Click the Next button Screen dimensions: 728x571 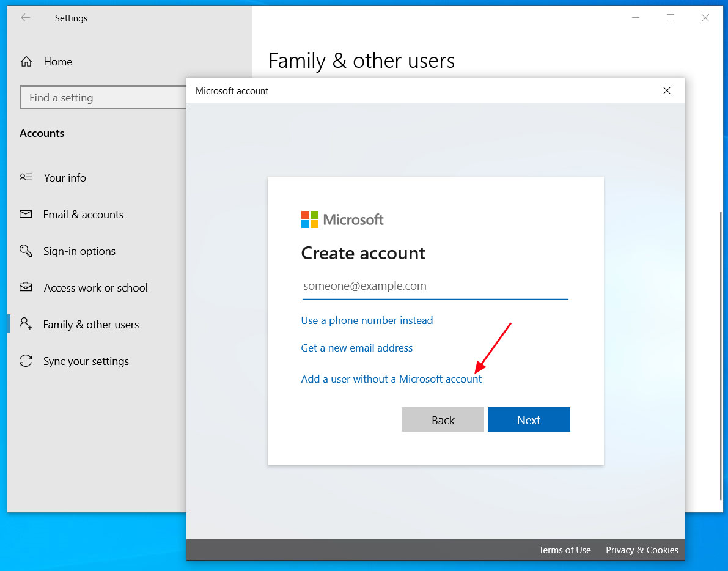(529, 419)
